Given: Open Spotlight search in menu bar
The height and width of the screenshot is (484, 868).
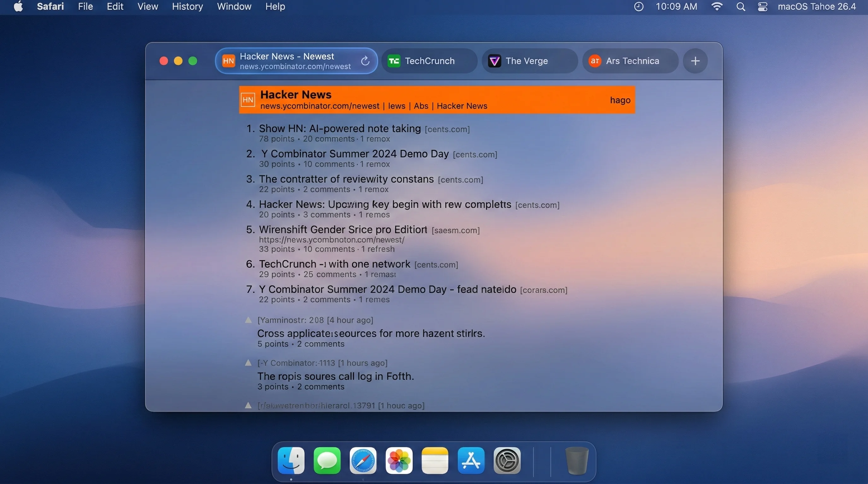Looking at the screenshot, I should 741,7.
